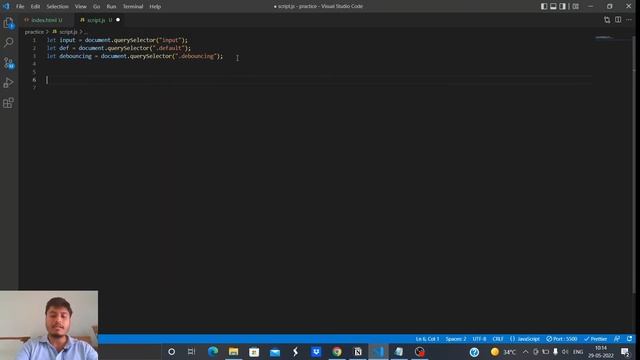The height and width of the screenshot is (360, 640).
Task: Open the View menu
Action: click(x=80, y=7)
